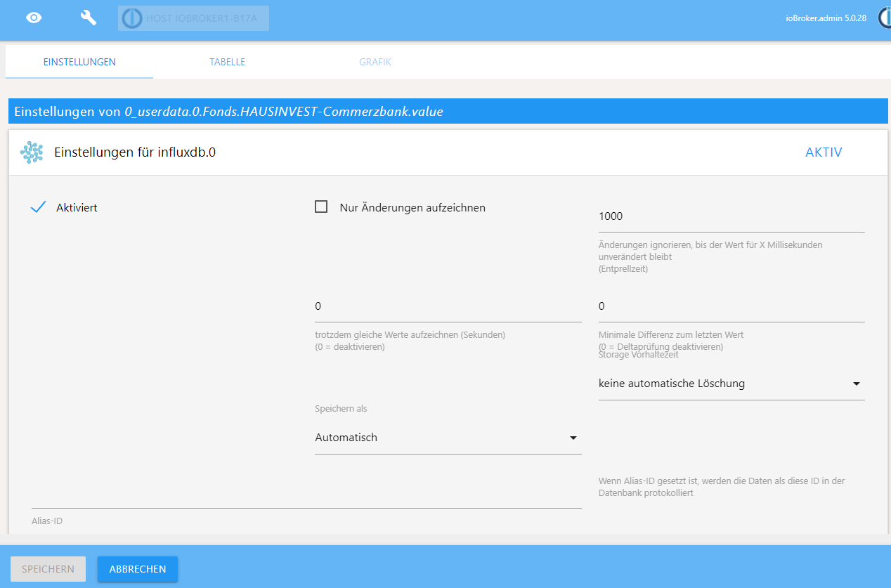The image size is (891, 588).
Task: Click the 'trotzdem gleiche Werte aufzeichnen' seconds field
Action: click(x=448, y=307)
